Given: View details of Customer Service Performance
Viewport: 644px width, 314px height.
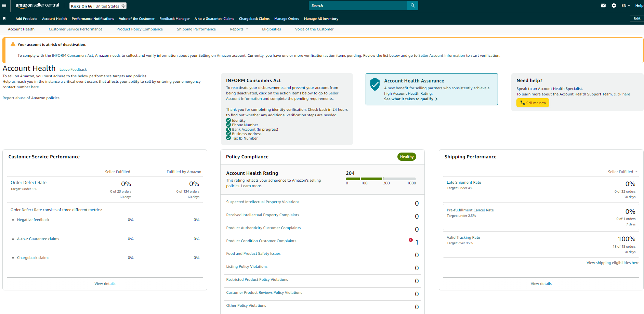Looking at the screenshot, I should click(105, 284).
